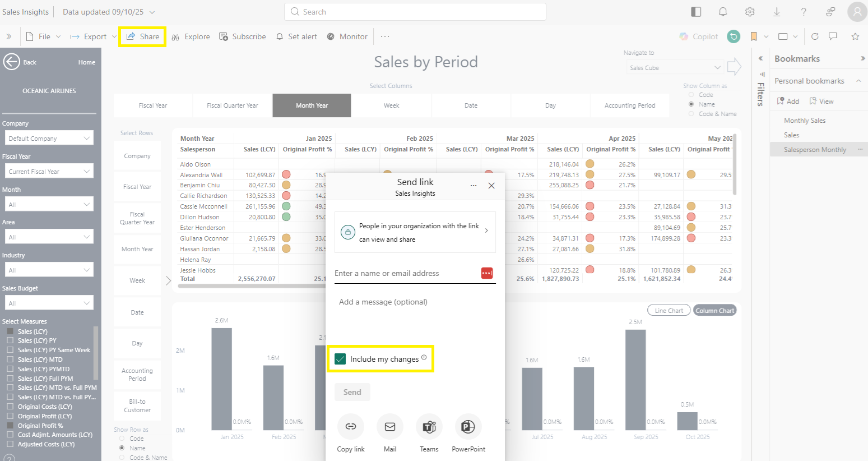
Task: Click the Jan 2025 column bar
Action: coord(221,379)
